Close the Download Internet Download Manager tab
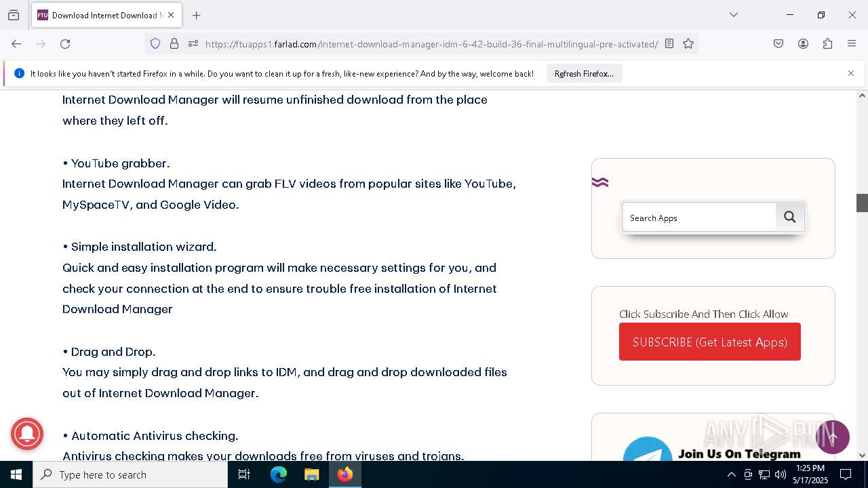The width and height of the screenshot is (868, 488). (x=171, y=15)
